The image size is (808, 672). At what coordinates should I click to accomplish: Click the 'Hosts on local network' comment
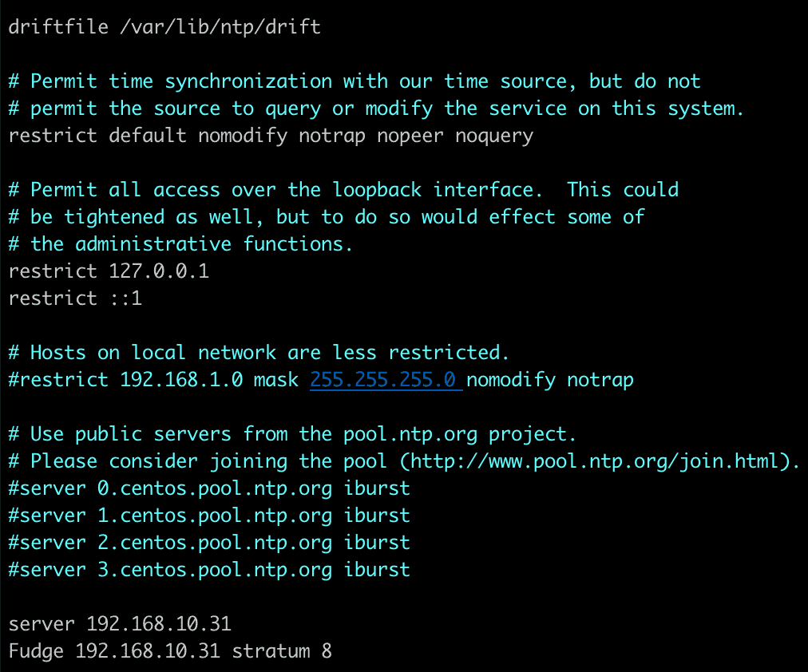[x=259, y=353]
